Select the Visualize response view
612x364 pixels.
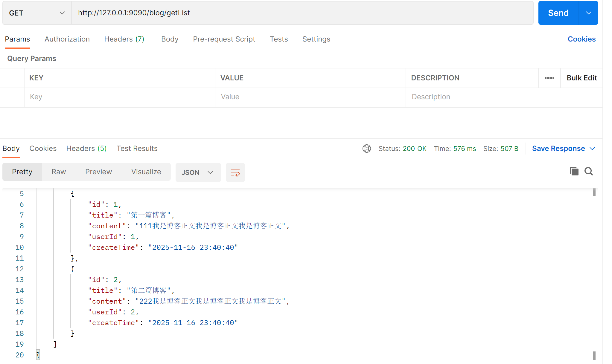(146, 172)
